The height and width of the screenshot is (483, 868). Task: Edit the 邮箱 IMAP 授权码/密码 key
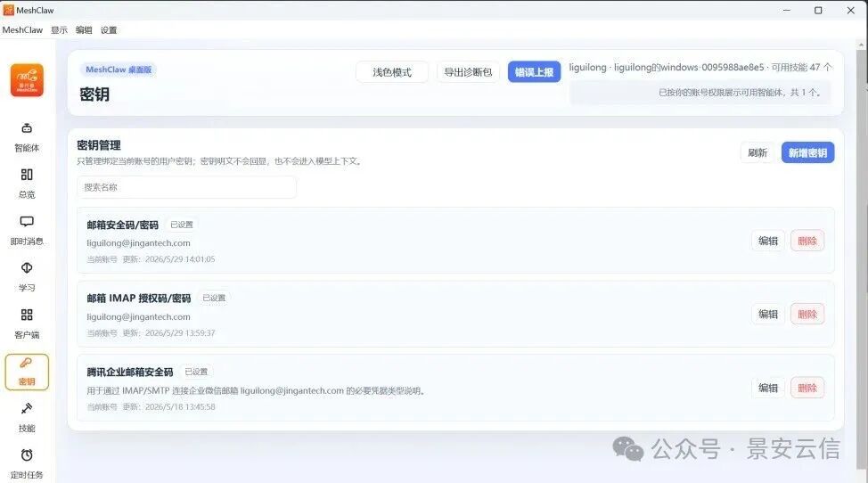[768, 315]
